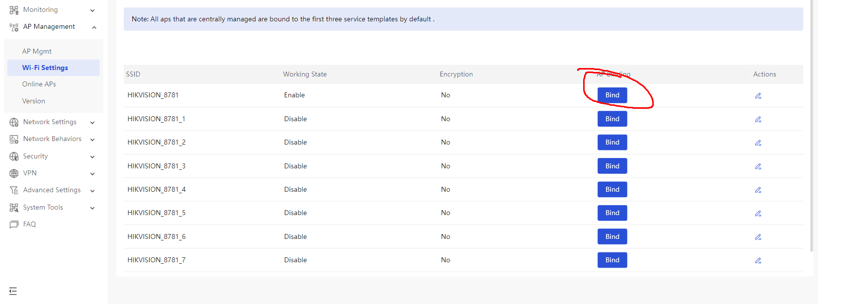Image resolution: width=868 pixels, height=304 pixels.
Task: Click the FAQ icon in sidebar
Action: tap(14, 225)
